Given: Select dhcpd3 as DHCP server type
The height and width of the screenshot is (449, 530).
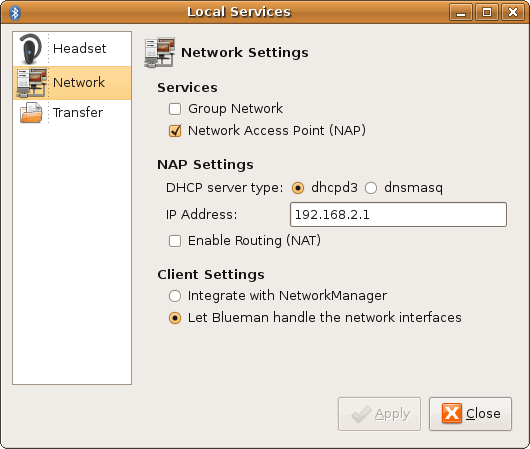Looking at the screenshot, I should coord(298,188).
